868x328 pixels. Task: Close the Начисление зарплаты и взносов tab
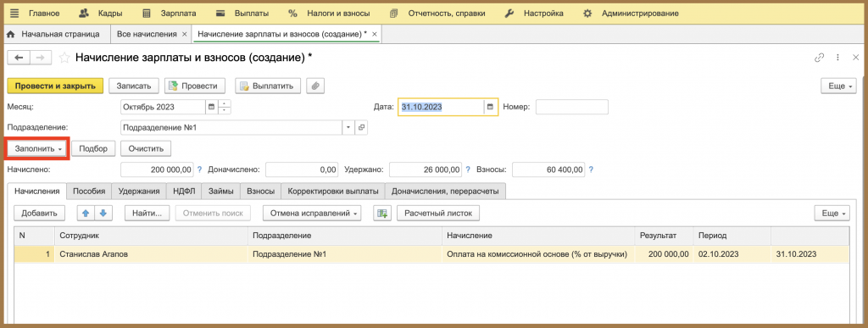pos(374,34)
